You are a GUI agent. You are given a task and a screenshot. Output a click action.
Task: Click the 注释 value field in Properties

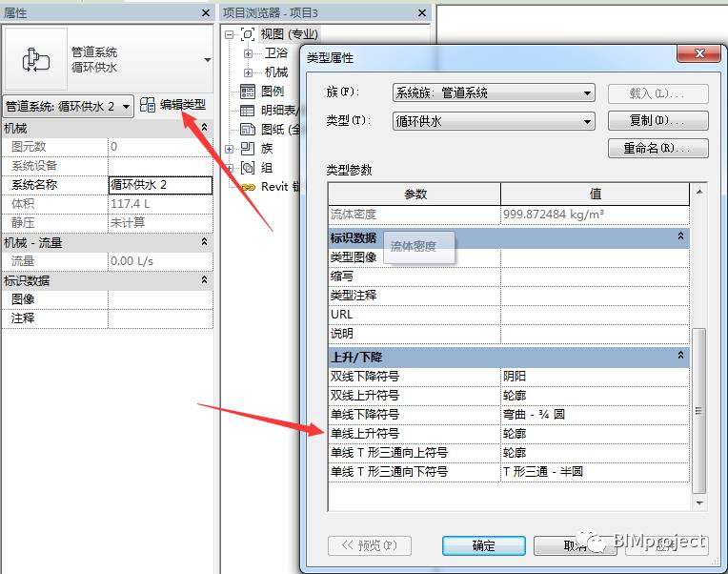click(x=160, y=318)
